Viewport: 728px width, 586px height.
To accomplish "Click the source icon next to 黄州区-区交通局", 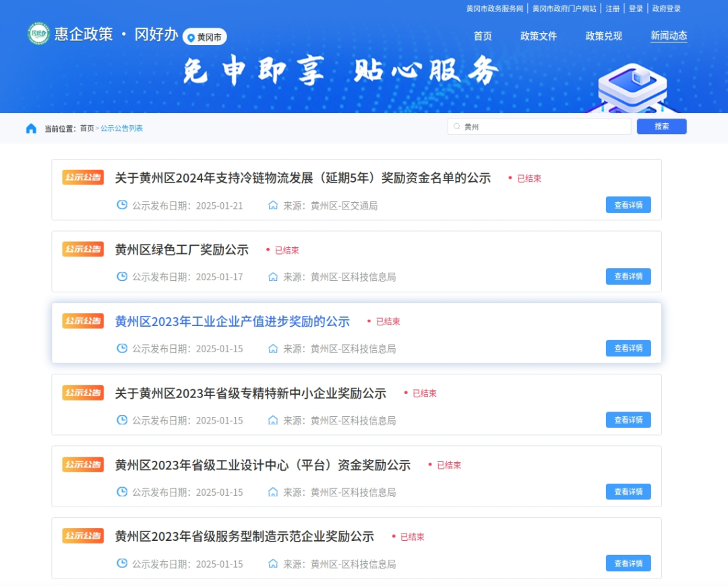I will [273, 205].
